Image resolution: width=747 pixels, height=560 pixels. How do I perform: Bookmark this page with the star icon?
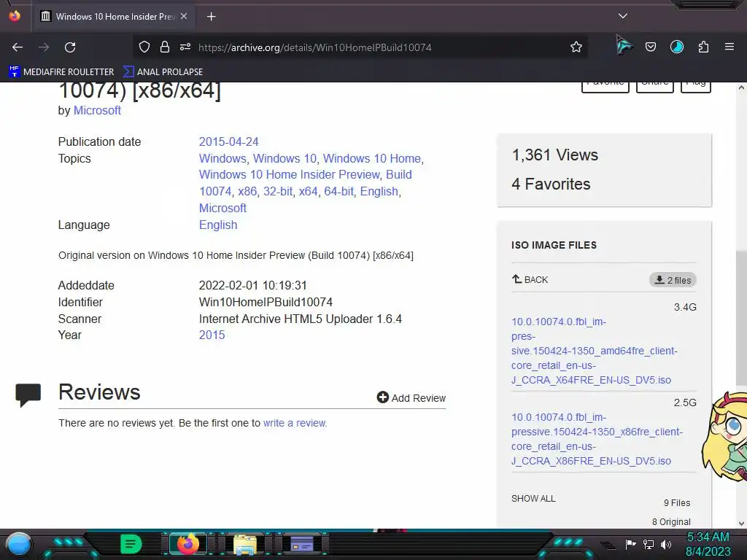point(576,47)
